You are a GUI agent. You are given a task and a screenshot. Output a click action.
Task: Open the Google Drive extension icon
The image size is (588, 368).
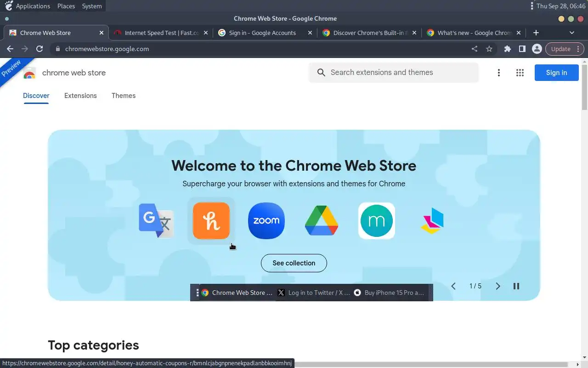click(322, 221)
